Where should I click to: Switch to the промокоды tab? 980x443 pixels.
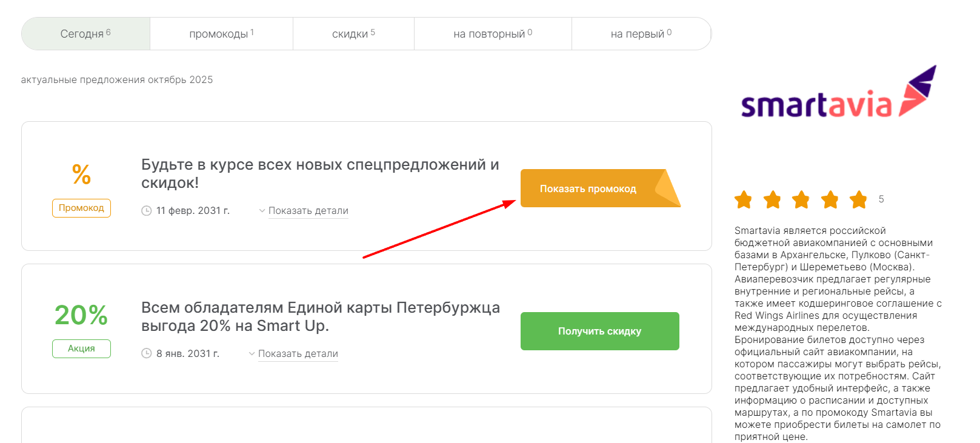[221, 34]
